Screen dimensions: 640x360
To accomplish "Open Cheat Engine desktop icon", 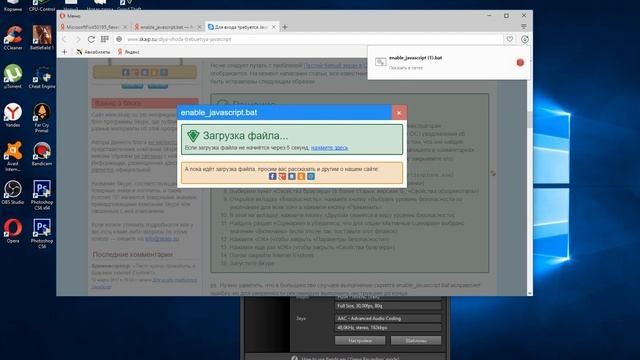I will [x=42, y=76].
